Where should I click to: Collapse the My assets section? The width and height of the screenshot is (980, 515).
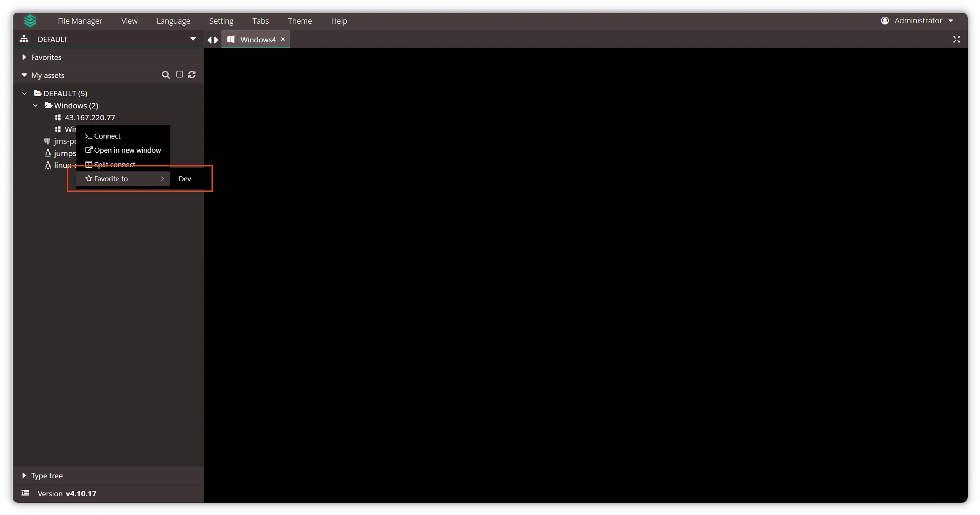24,75
